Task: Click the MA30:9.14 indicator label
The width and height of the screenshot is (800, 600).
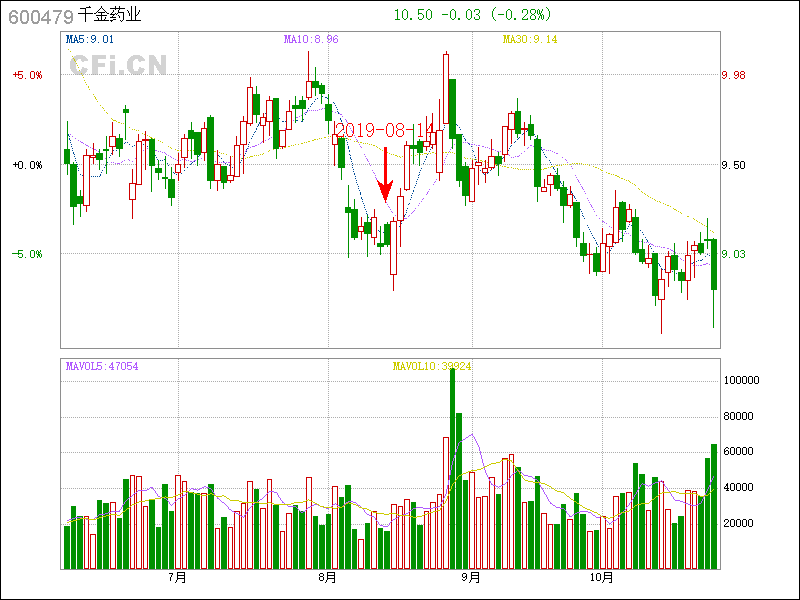Action: click(x=530, y=39)
